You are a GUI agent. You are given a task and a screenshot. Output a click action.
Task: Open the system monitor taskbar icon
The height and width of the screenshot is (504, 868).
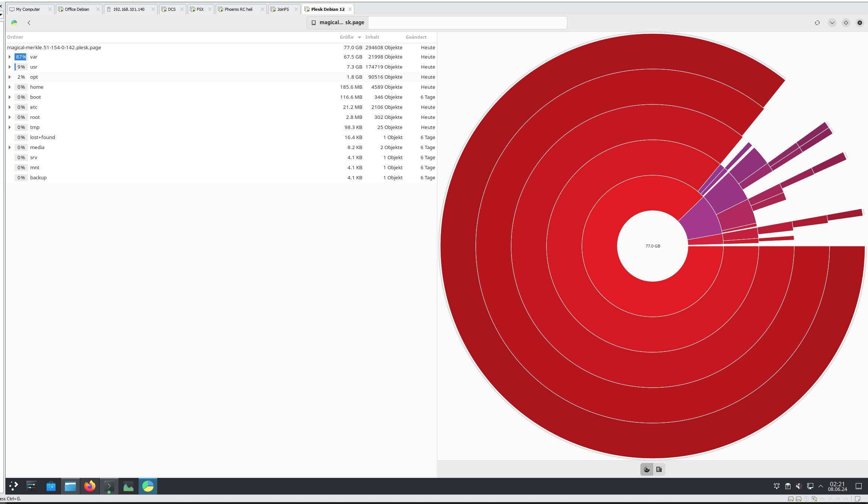(x=129, y=486)
